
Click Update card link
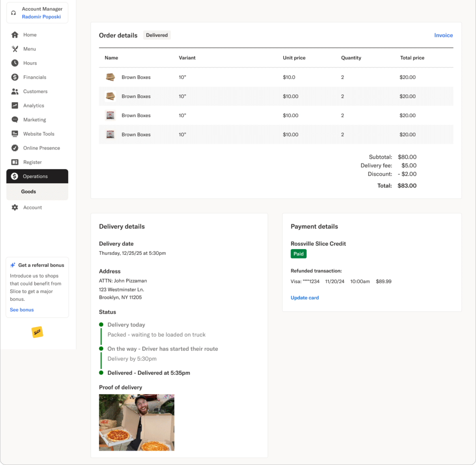click(x=304, y=298)
